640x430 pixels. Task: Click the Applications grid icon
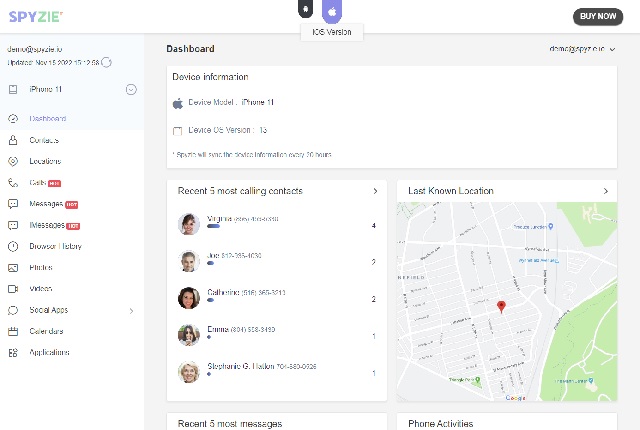(13, 353)
